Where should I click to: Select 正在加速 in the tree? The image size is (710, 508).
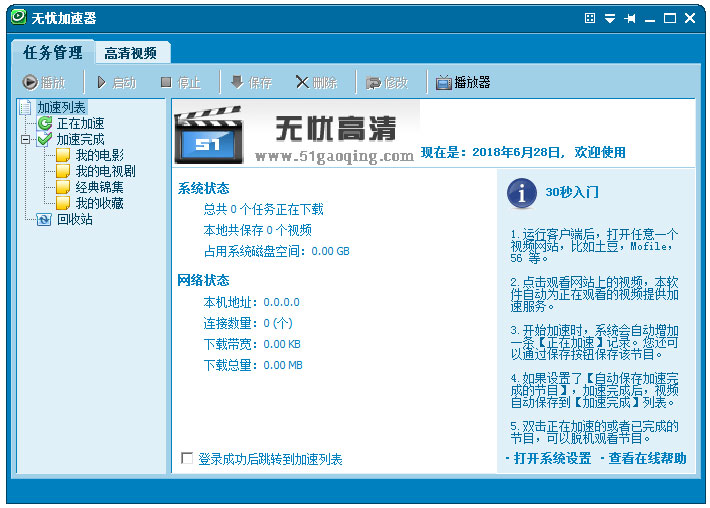(x=81, y=123)
